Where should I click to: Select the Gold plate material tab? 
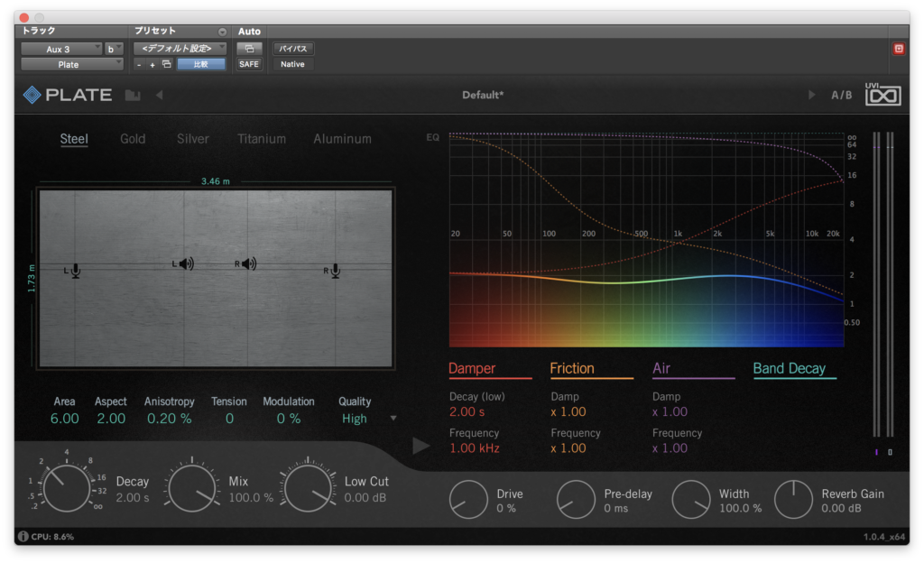coord(133,139)
